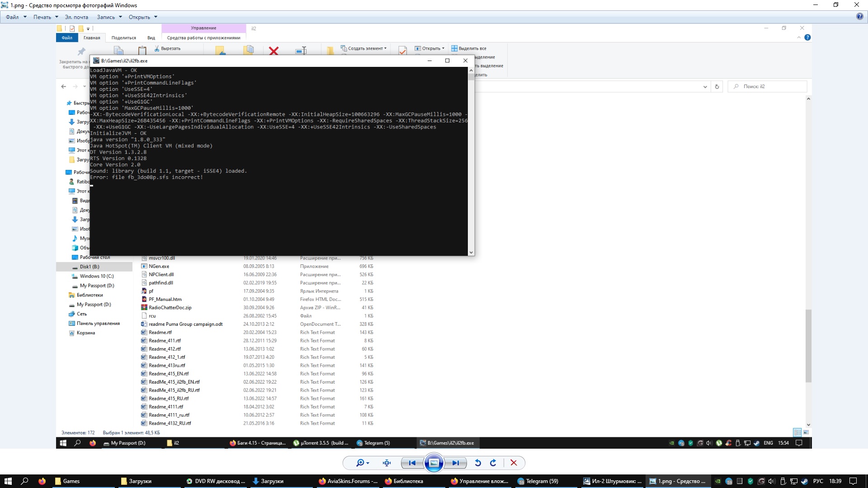This screenshot has height=488, width=868.
Task: Delete the photo with red X
Action: click(514, 463)
